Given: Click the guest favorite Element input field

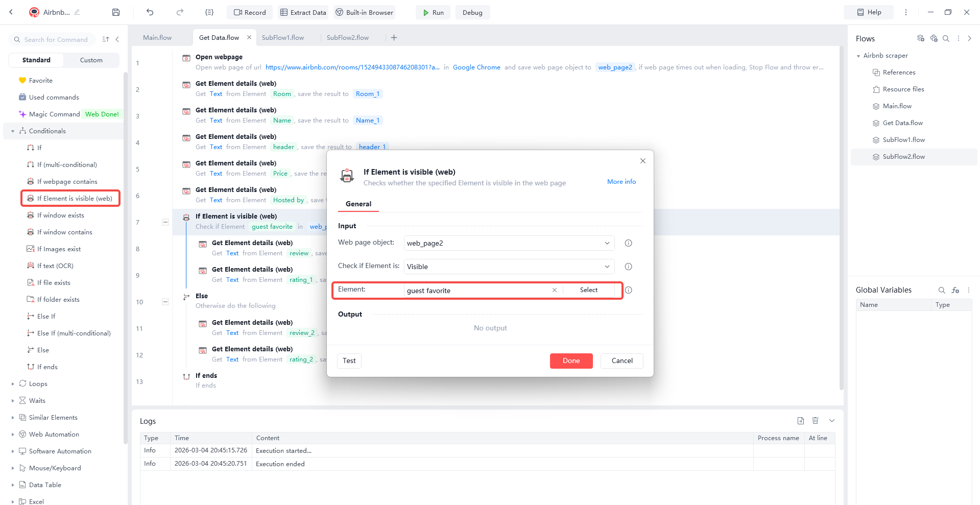Looking at the screenshot, I should [475, 290].
